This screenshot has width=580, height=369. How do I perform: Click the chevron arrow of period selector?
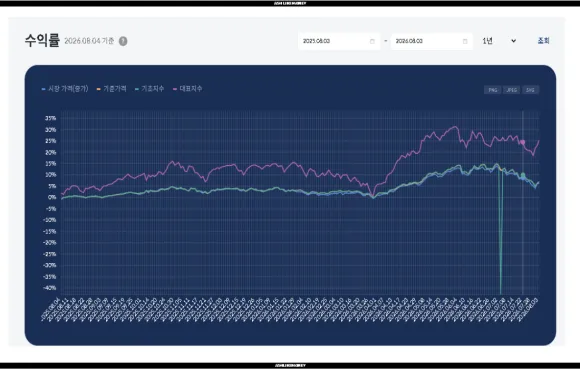(513, 41)
